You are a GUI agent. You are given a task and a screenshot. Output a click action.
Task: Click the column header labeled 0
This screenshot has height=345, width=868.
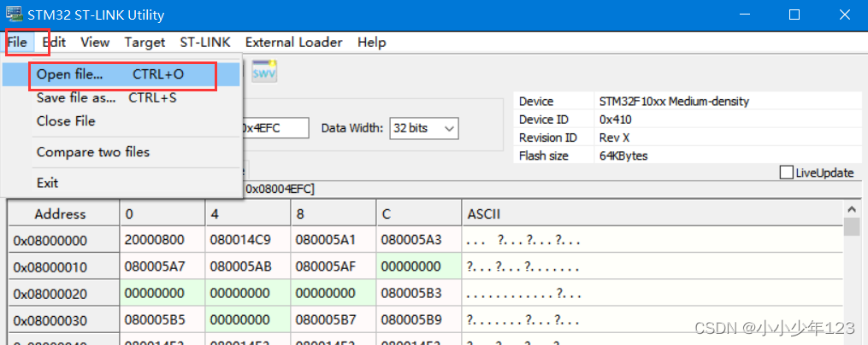tap(162, 213)
